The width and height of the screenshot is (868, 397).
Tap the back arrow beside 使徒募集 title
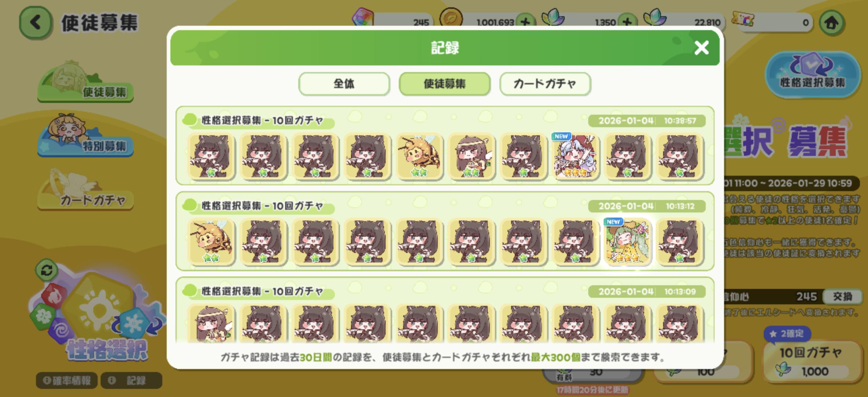click(x=35, y=23)
